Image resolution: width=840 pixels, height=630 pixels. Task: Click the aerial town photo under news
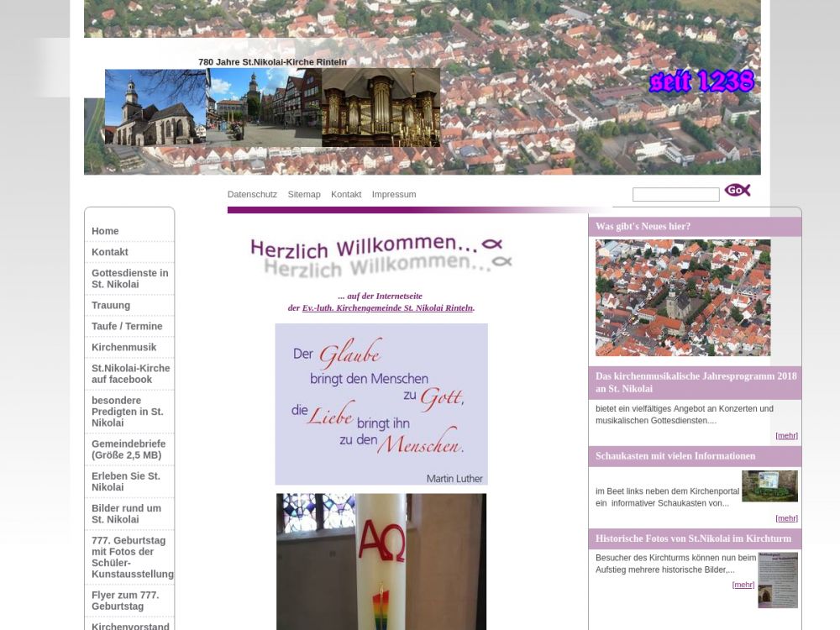click(x=682, y=297)
